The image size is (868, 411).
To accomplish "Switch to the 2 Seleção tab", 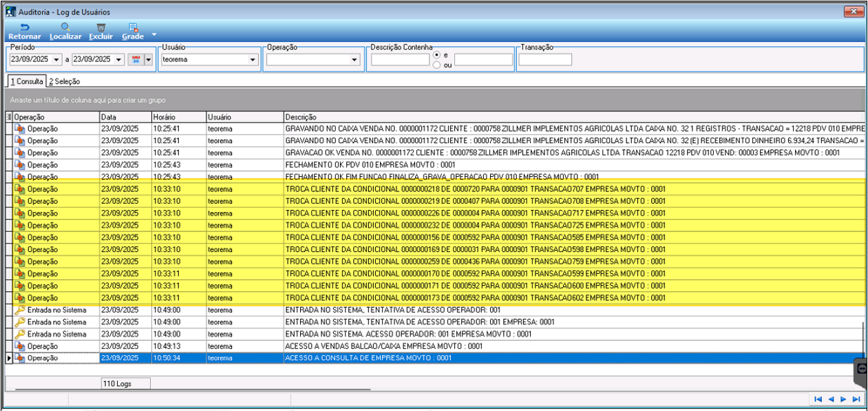I will coord(64,81).
